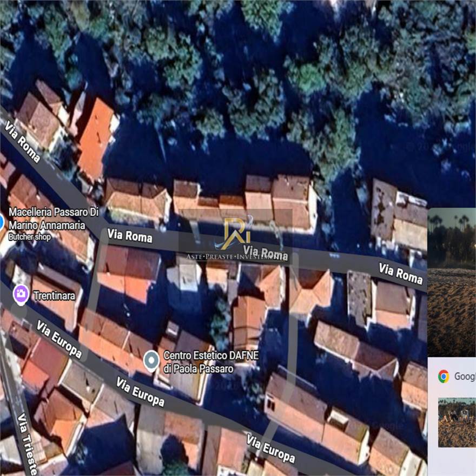Click the blue Macelleria Passaro marker icon
Screen dimensions: 476x476
(x=1, y=222)
